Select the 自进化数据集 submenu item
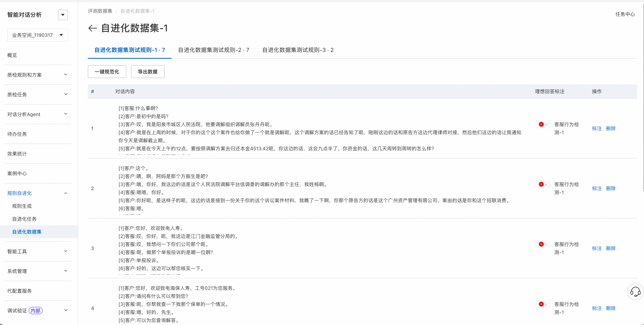Screen dimensions: 644x325 39,232
